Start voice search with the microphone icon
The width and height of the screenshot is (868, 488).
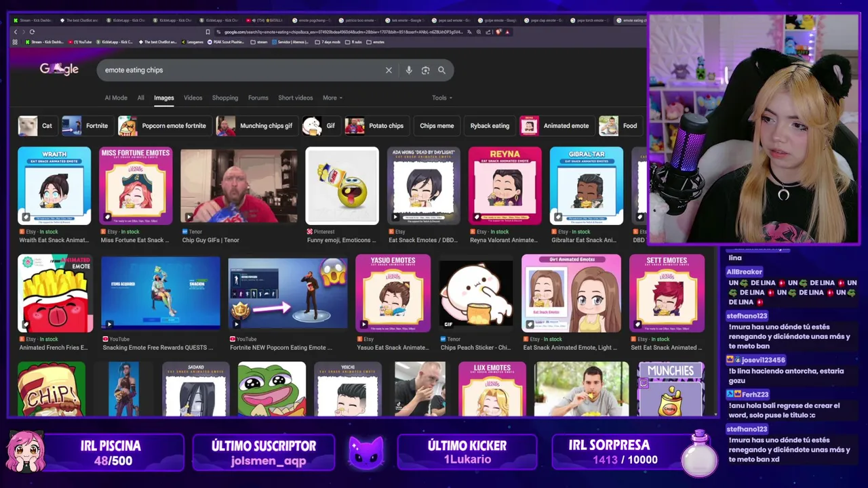click(x=408, y=70)
